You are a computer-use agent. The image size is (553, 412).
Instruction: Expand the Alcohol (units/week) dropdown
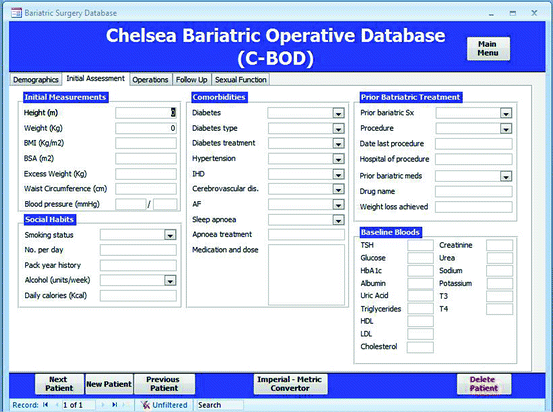pos(170,281)
